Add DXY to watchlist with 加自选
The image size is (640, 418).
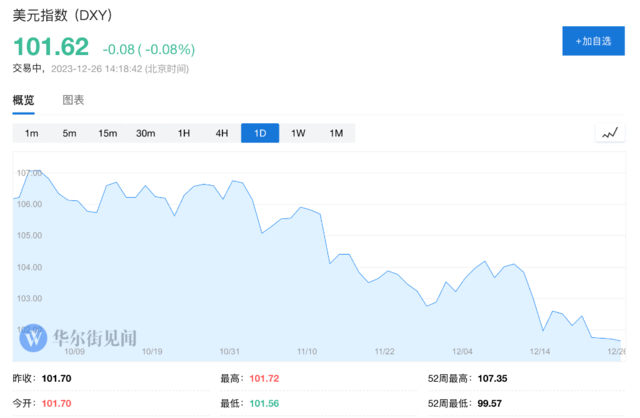594,41
